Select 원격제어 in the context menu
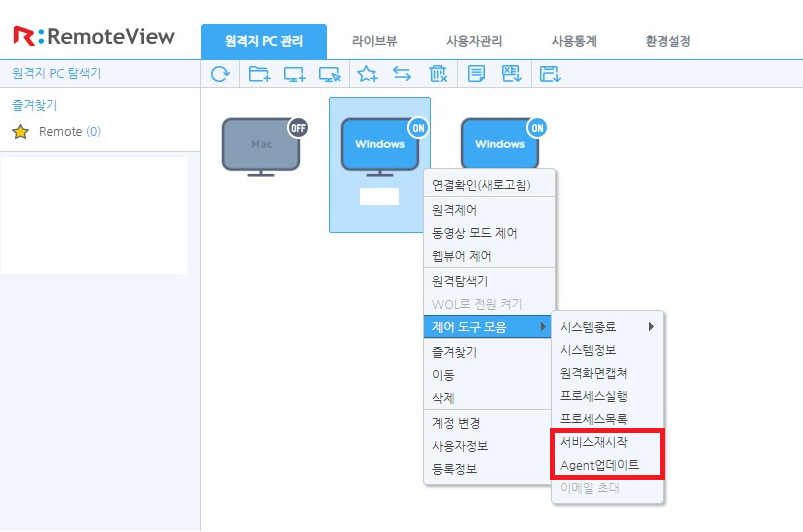803x532 pixels. 455,210
